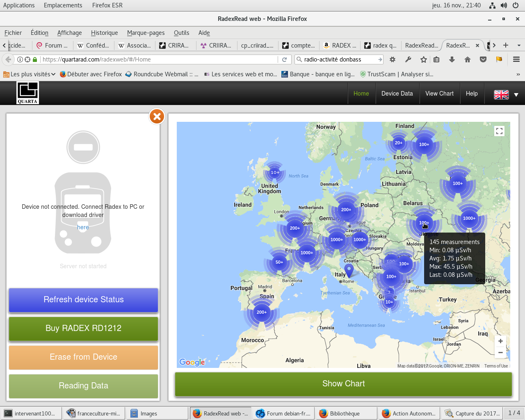
Task: Zoom out the map with minus button
Action: pos(500,352)
